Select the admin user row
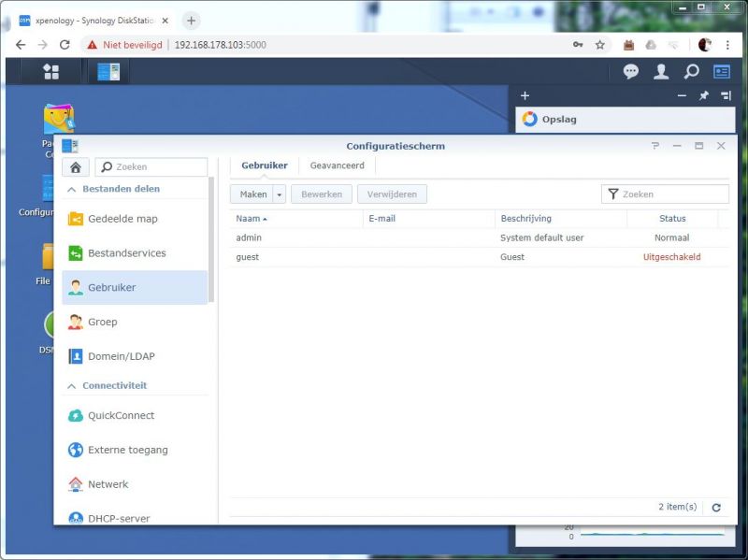Screen dimensions: 748x560 [480, 237]
